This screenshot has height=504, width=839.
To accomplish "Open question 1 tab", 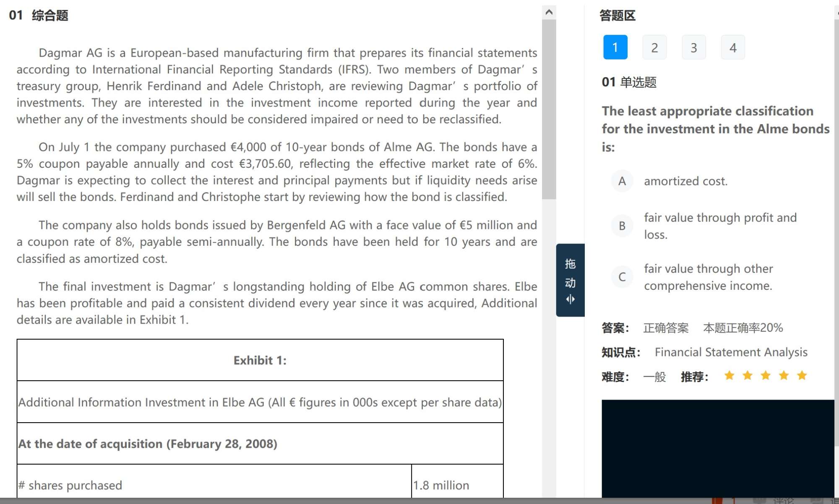I will pyautogui.click(x=615, y=47).
